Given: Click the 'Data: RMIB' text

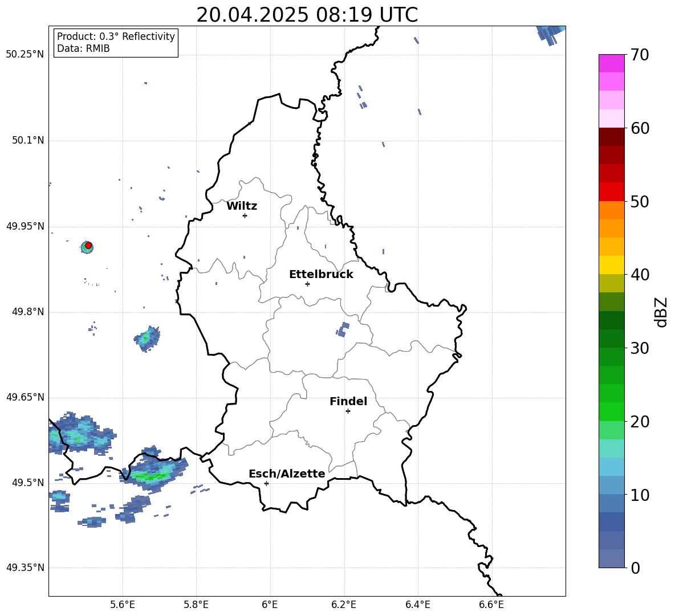Looking at the screenshot, I should coord(83,48).
